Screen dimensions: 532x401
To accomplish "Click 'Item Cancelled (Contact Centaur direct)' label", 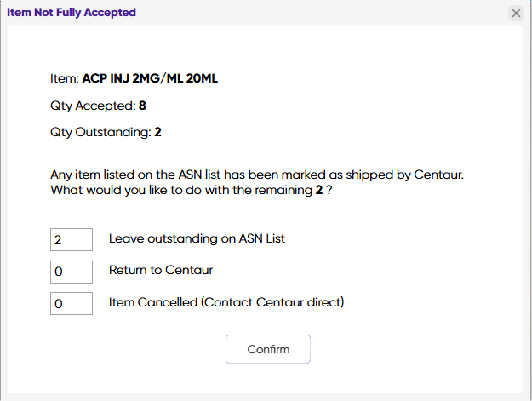I will (x=226, y=301).
